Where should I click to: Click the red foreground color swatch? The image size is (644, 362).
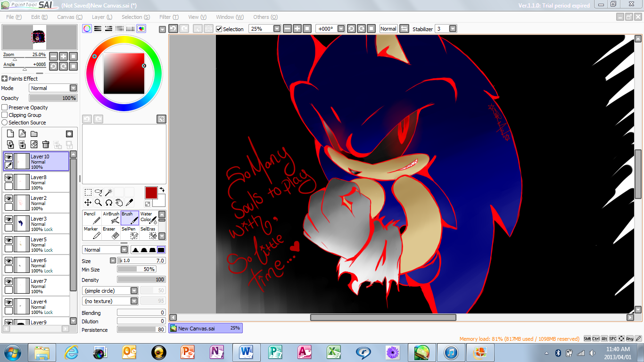(x=151, y=192)
